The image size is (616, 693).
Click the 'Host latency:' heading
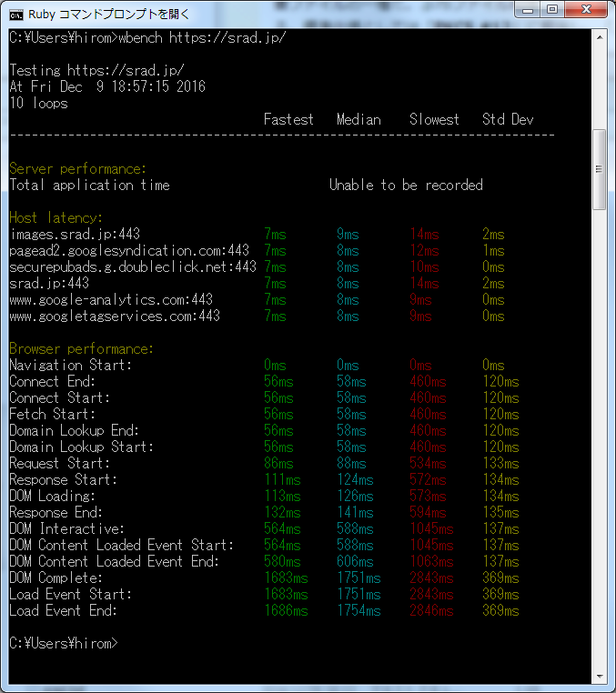tap(56, 218)
